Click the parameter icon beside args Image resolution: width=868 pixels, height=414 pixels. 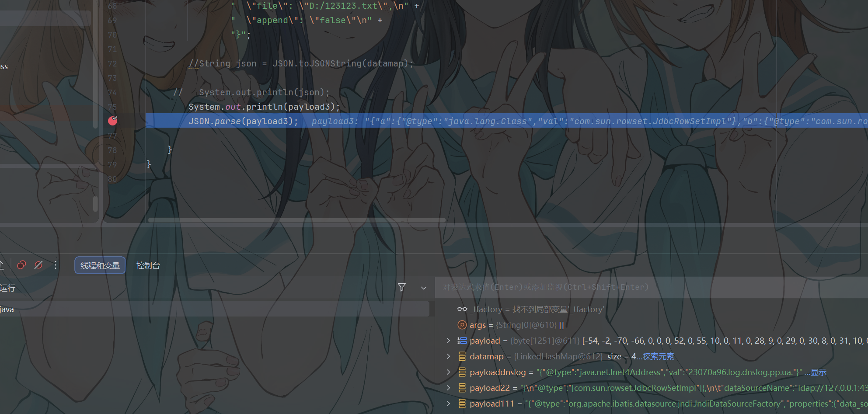462,325
